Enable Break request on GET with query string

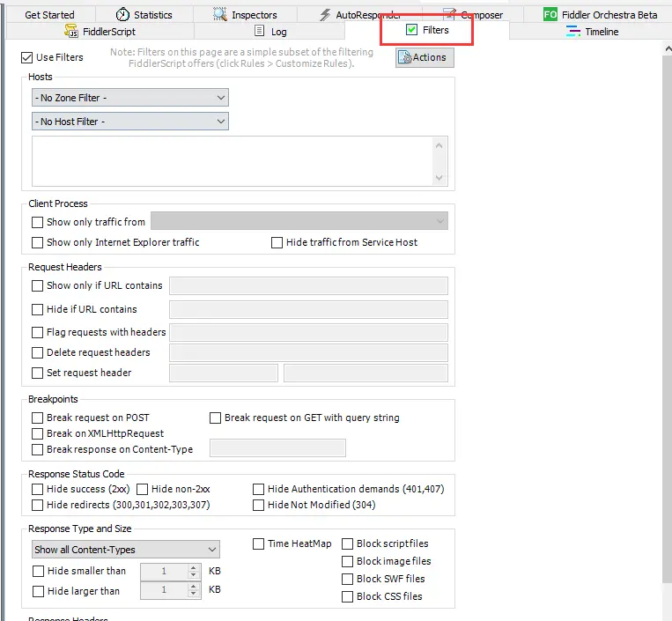[x=215, y=418]
